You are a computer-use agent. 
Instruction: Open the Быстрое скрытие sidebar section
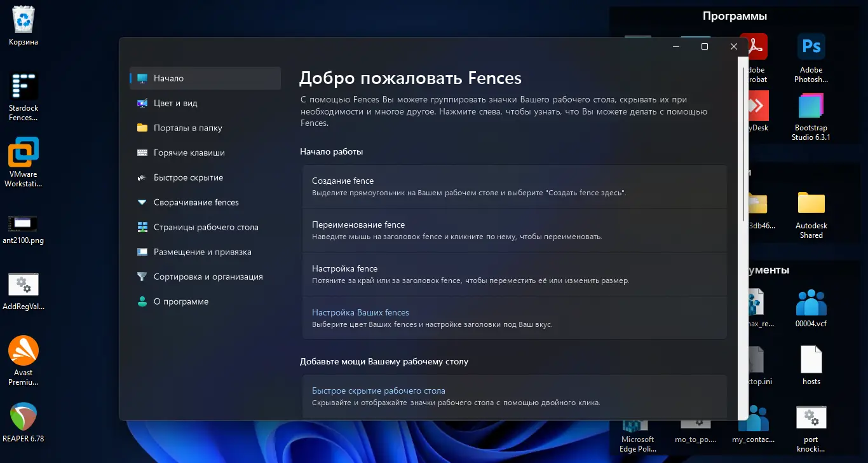pos(205,177)
